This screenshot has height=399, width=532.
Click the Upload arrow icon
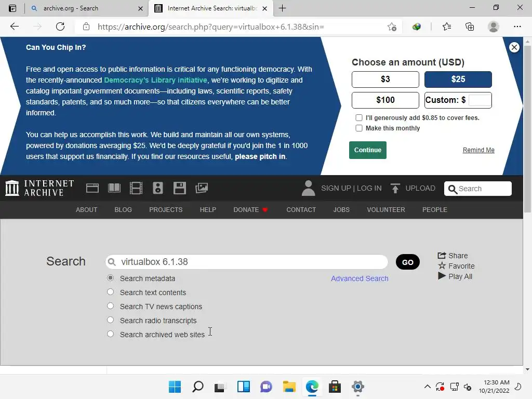[395, 188]
